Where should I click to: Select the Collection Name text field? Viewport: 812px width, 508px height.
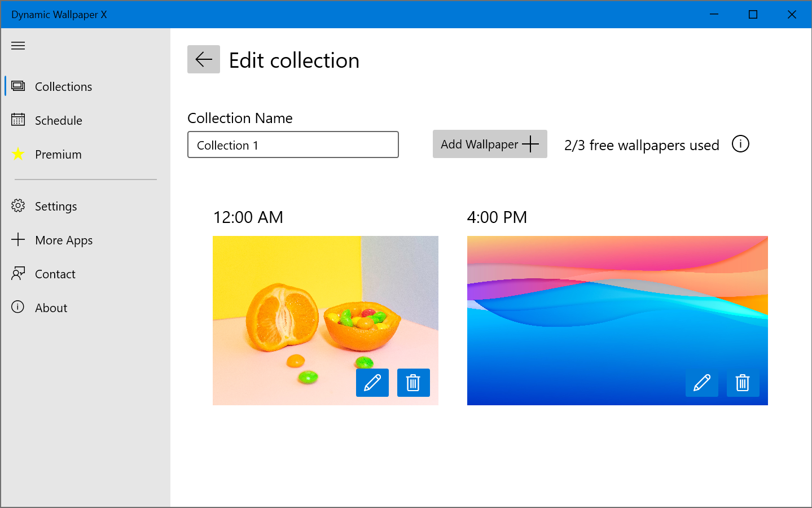[293, 144]
